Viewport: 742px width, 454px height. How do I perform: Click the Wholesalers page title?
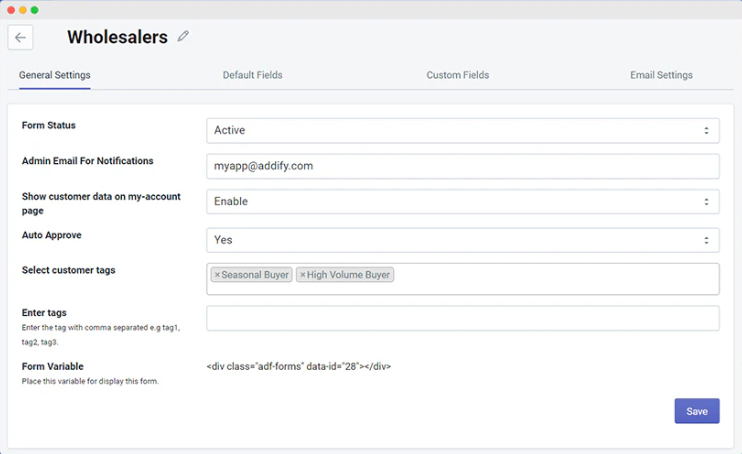[x=117, y=38]
